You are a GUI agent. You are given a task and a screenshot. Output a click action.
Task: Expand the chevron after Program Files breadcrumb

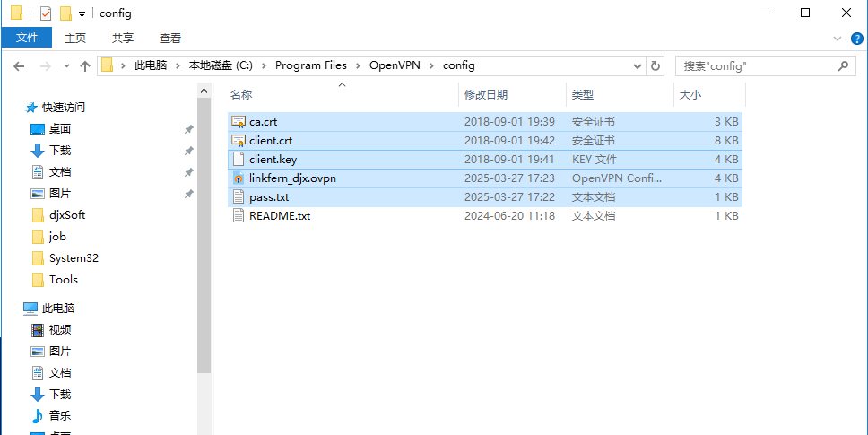358,65
